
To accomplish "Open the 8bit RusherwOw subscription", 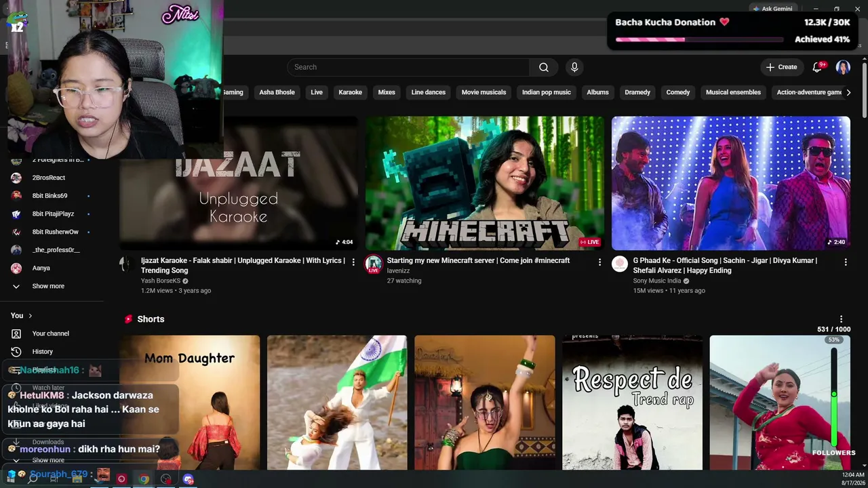I will pyautogui.click(x=56, y=232).
